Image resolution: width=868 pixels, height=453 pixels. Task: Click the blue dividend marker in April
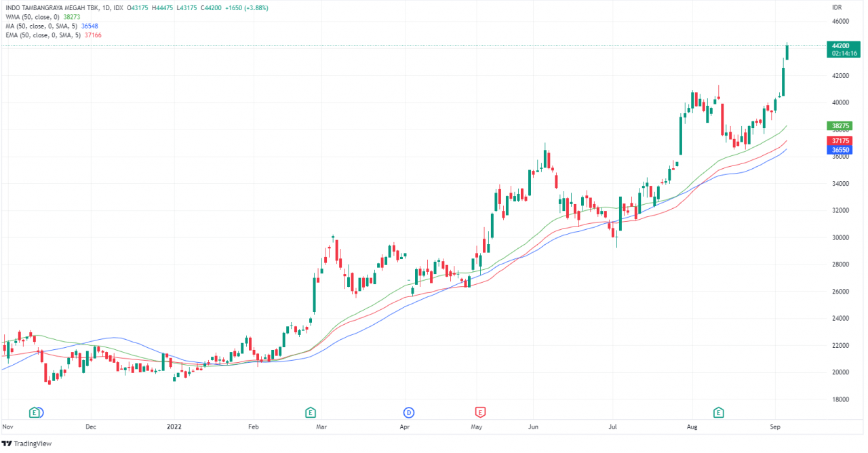pos(409,412)
